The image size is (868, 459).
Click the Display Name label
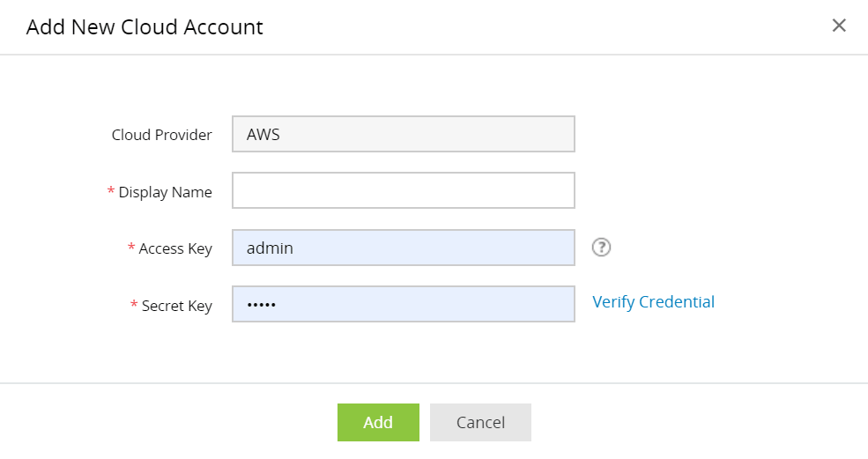(165, 192)
